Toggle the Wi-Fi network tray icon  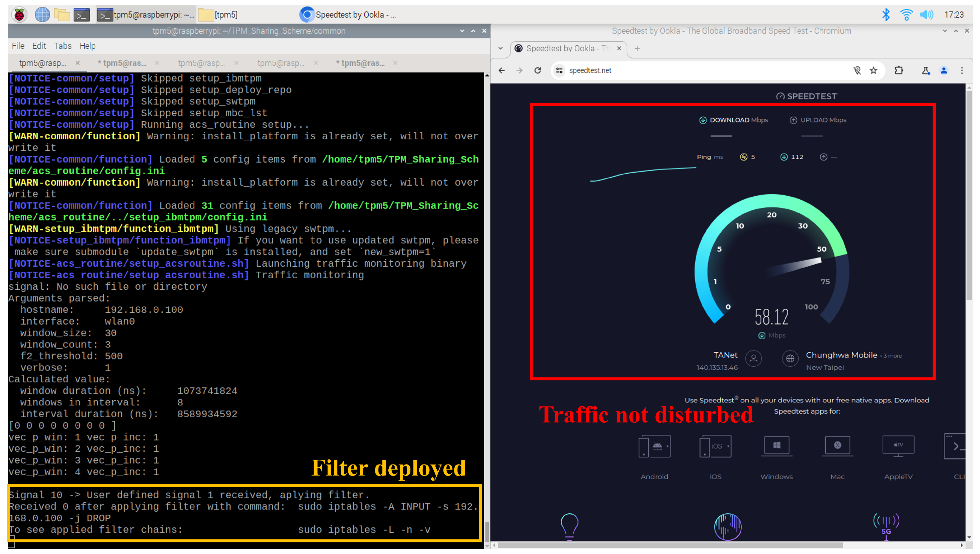pos(907,14)
